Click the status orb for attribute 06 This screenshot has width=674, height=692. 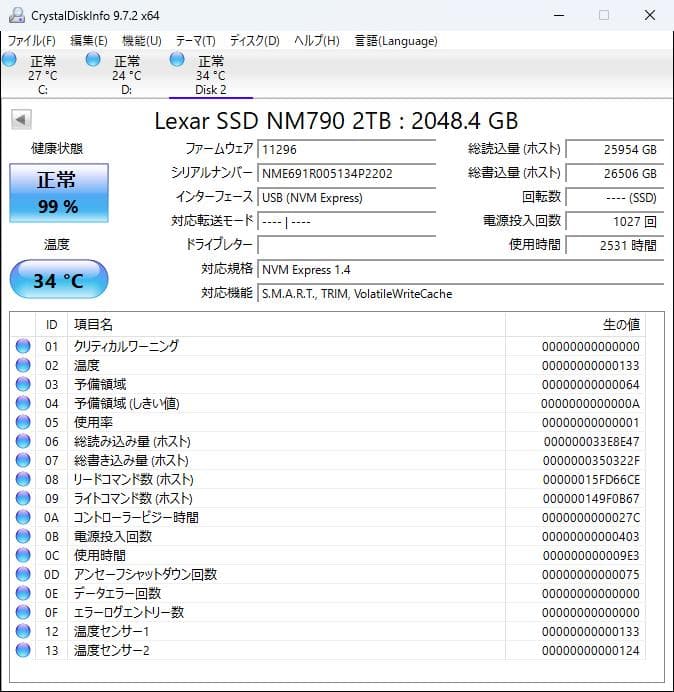(23, 441)
